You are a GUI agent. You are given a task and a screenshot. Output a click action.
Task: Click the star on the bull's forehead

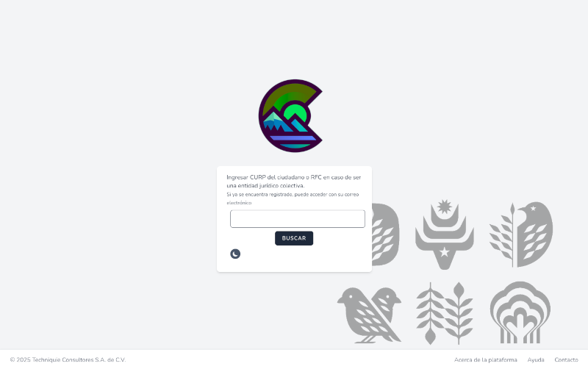(445, 251)
